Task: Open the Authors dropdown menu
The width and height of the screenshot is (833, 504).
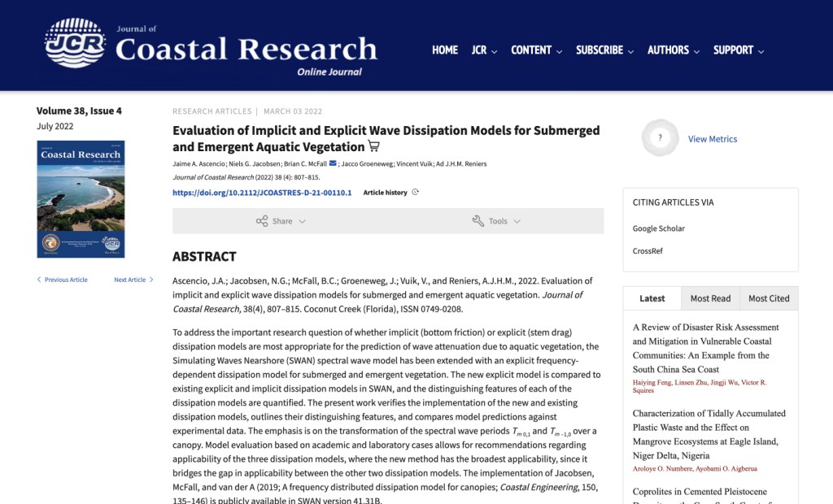Action: coord(673,50)
